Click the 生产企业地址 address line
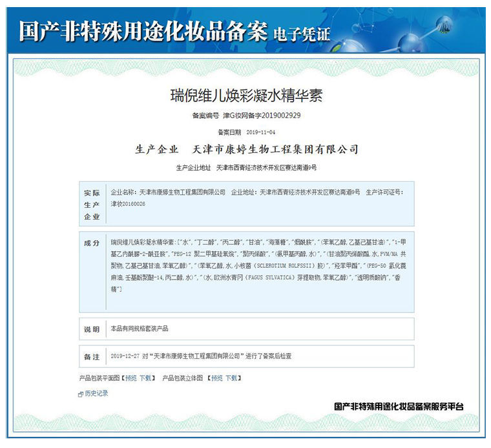This screenshot has width=491, height=448. [246, 168]
